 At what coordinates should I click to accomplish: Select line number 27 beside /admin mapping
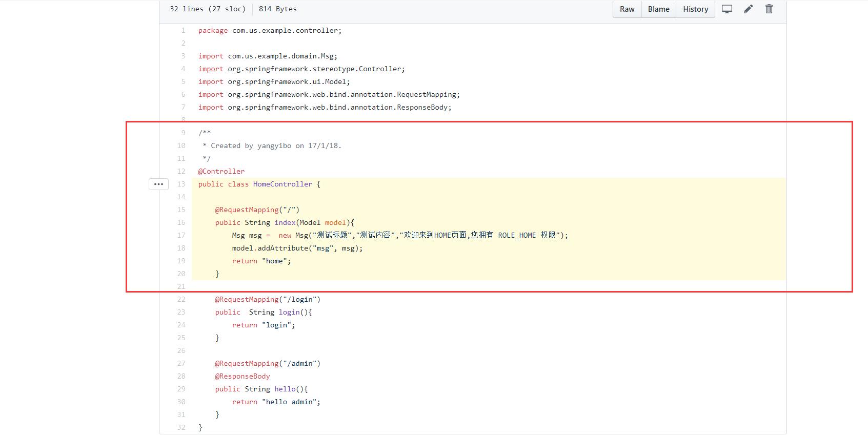click(181, 363)
